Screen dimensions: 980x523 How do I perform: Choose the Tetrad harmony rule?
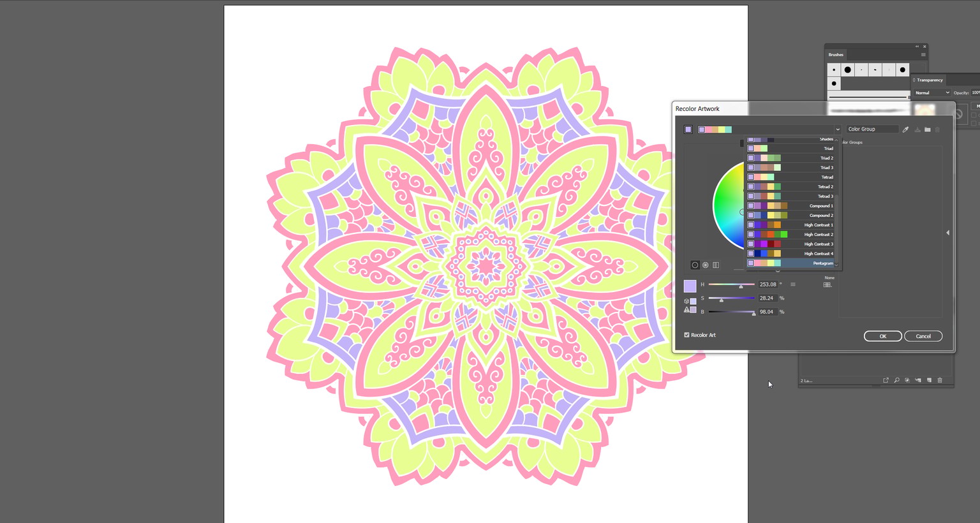(x=791, y=177)
